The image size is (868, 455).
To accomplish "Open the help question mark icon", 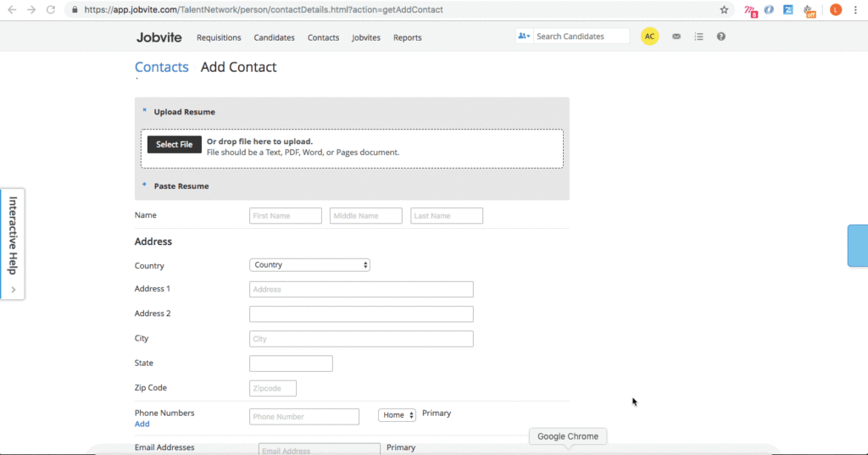I will [x=721, y=36].
